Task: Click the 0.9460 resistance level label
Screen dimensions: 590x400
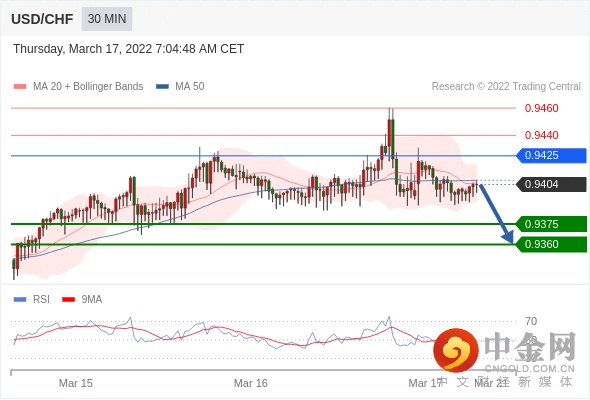Action: (541, 108)
